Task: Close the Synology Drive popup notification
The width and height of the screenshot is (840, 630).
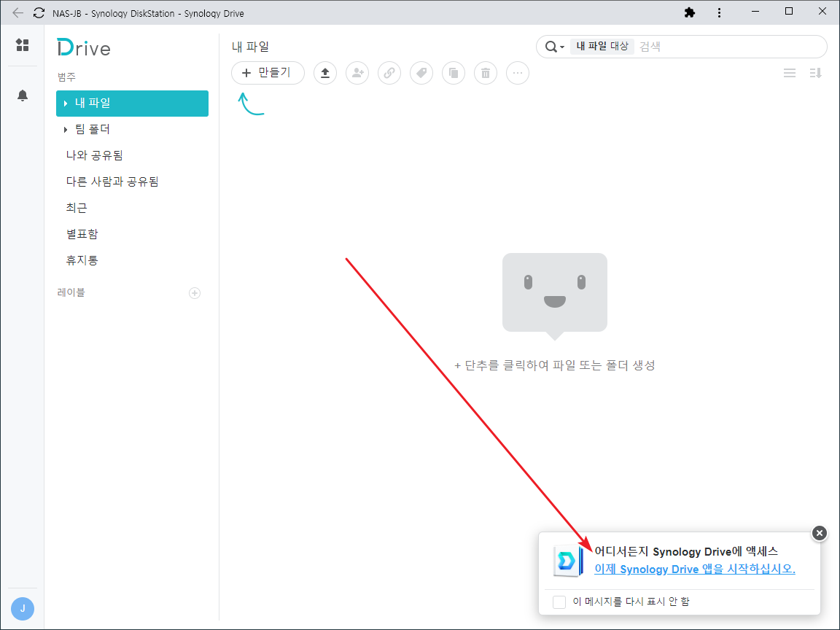Action: click(819, 533)
